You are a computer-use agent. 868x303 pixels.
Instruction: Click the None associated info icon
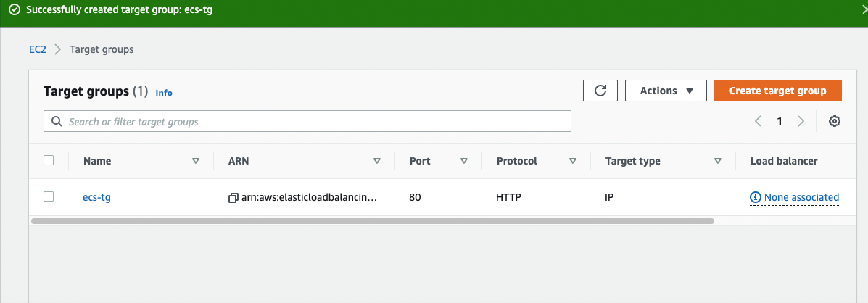click(x=755, y=197)
